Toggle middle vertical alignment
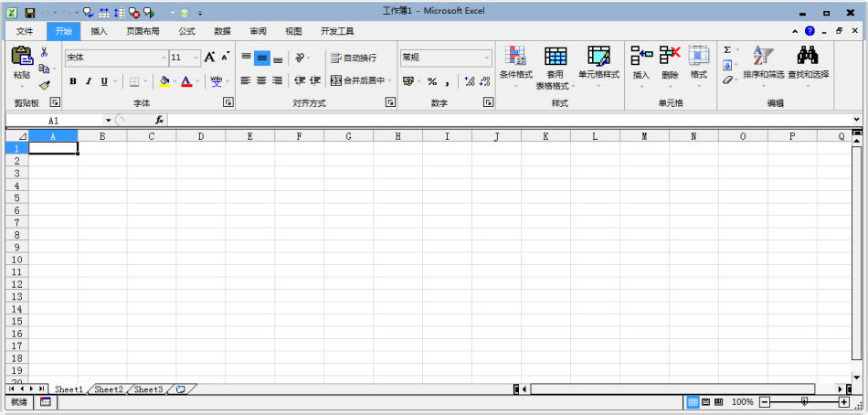 (x=262, y=58)
